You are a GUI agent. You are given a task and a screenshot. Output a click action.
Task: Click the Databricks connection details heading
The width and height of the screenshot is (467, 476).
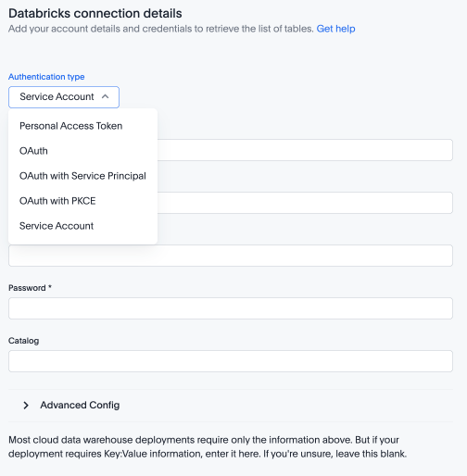click(95, 13)
